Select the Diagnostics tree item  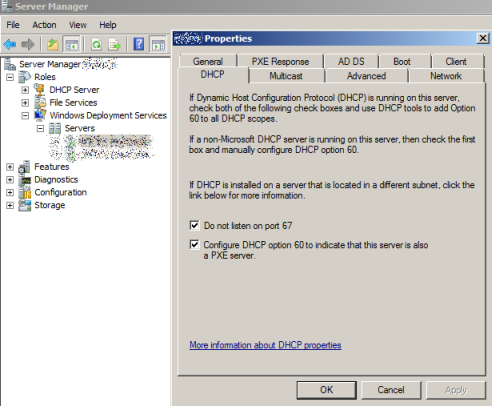(56, 180)
